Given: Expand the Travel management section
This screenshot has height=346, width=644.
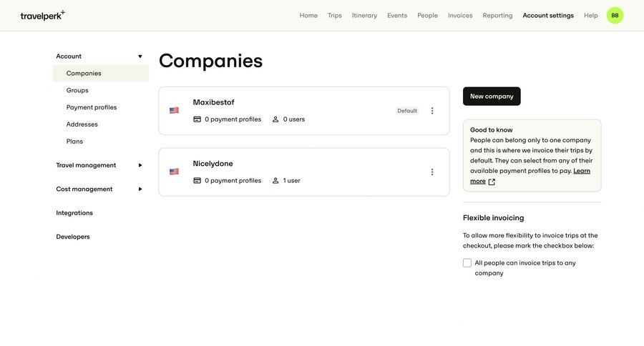Looking at the screenshot, I should [x=140, y=165].
